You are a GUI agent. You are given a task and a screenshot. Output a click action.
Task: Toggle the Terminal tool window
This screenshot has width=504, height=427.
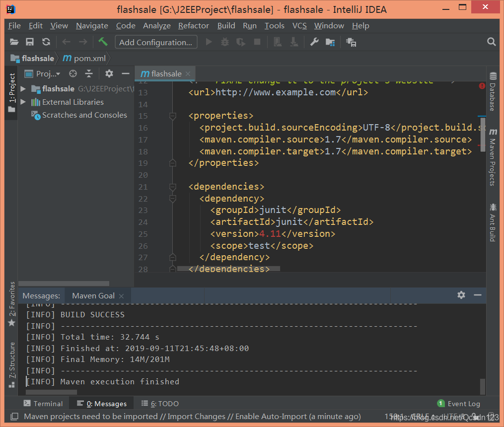click(43, 404)
